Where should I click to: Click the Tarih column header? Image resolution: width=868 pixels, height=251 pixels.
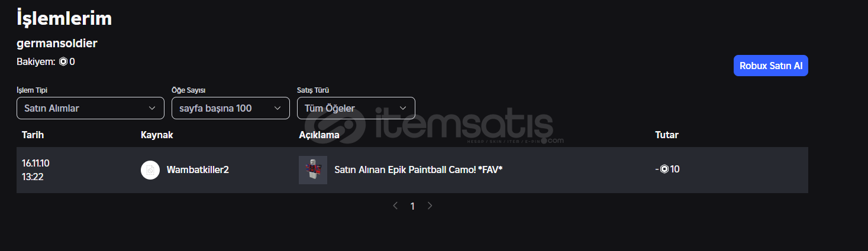coord(33,135)
